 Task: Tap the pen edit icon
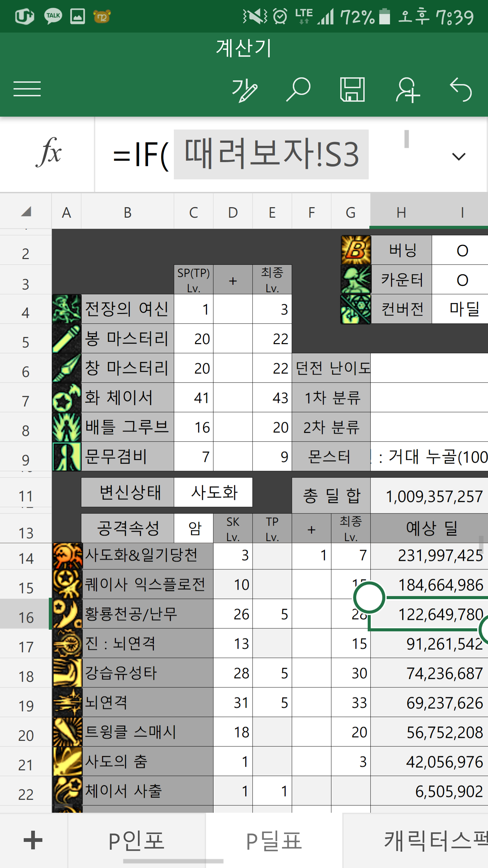(x=244, y=90)
